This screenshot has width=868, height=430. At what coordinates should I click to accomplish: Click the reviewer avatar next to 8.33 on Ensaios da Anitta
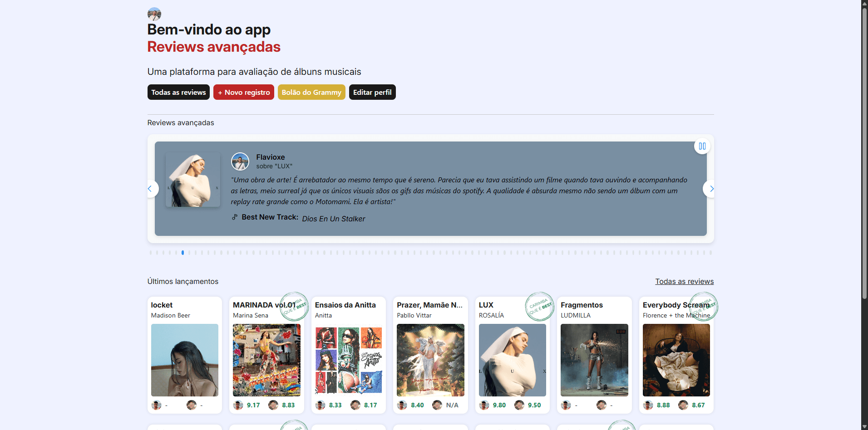click(x=320, y=405)
